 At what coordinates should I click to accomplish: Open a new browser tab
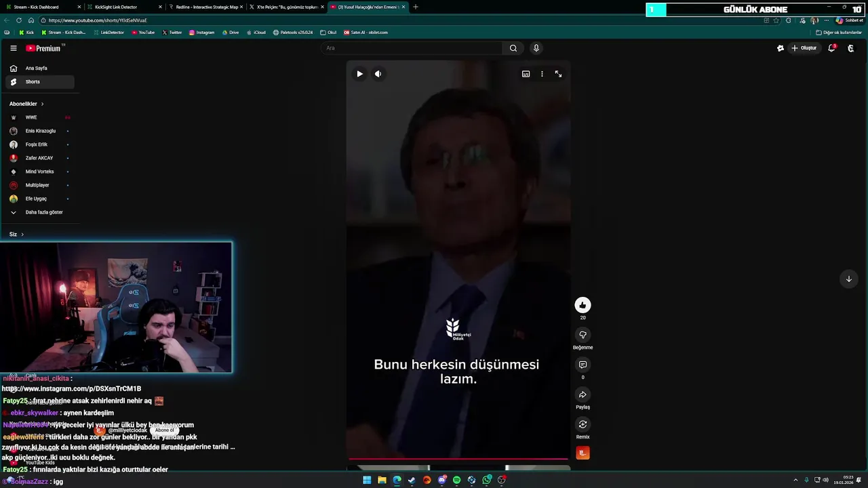(x=416, y=7)
